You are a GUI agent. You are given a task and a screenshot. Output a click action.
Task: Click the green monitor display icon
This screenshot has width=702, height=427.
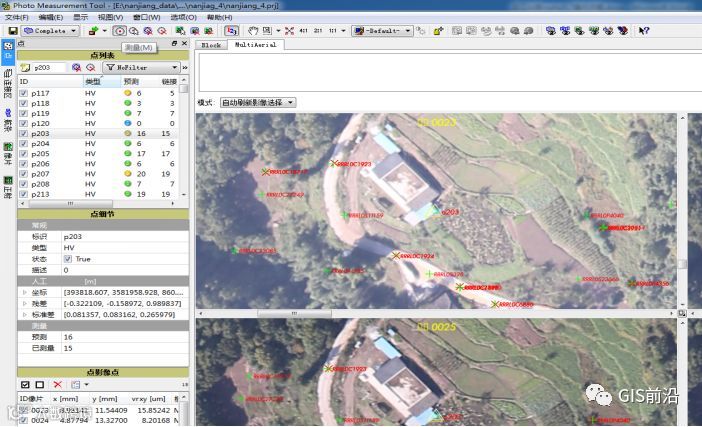[579, 31]
